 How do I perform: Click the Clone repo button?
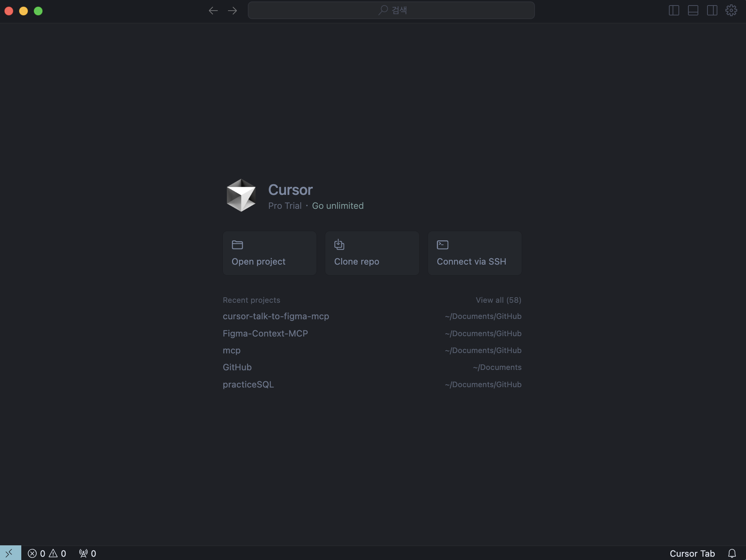point(372,253)
